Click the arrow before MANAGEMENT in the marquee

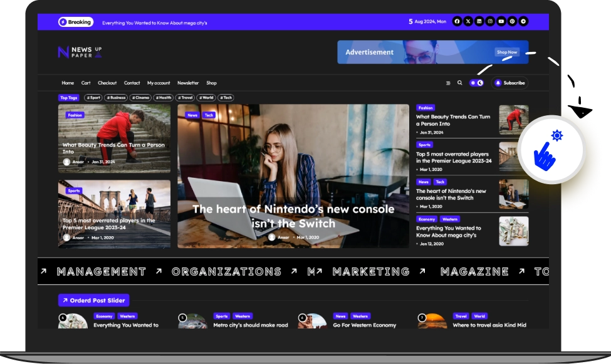click(44, 271)
